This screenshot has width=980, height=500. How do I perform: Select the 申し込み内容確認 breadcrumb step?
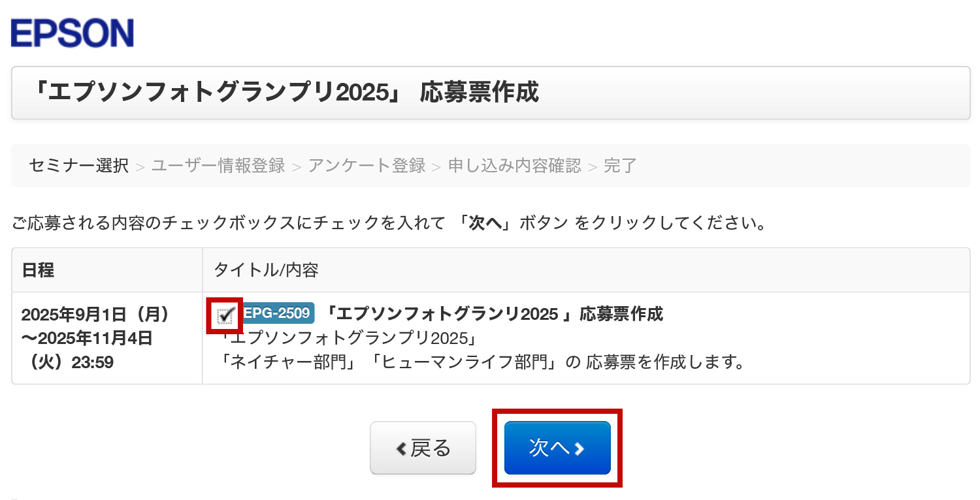(x=514, y=166)
